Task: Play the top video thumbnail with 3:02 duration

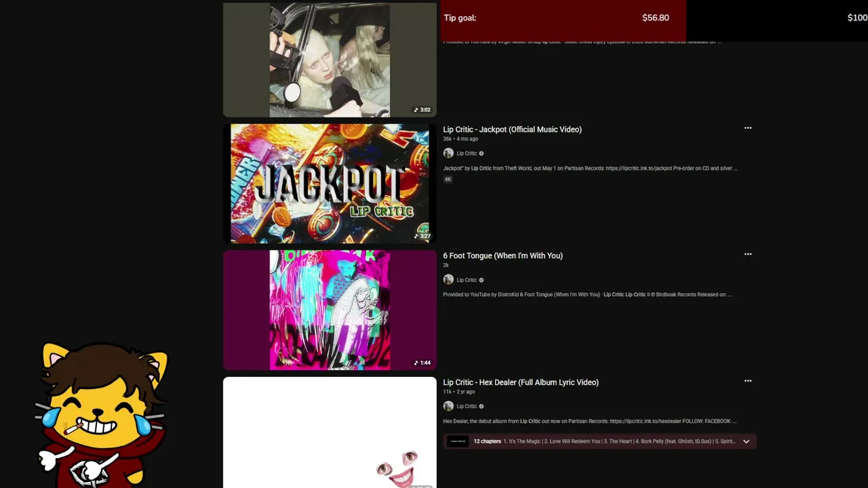Action: (x=330, y=60)
